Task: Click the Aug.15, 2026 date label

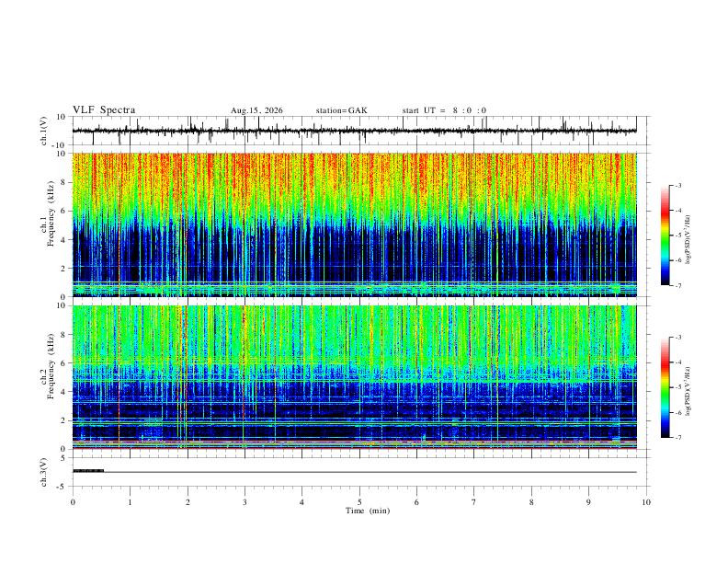Action: [256, 110]
